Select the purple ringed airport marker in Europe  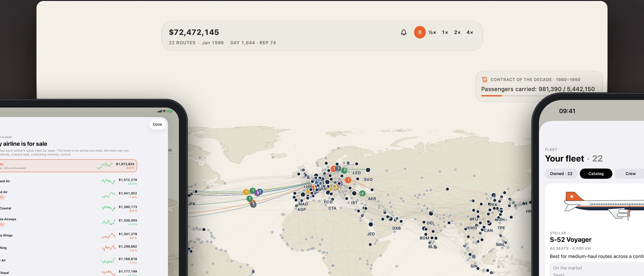(339, 183)
